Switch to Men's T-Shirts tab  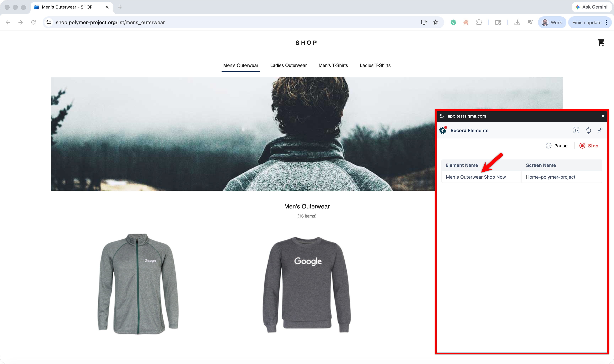coord(333,66)
